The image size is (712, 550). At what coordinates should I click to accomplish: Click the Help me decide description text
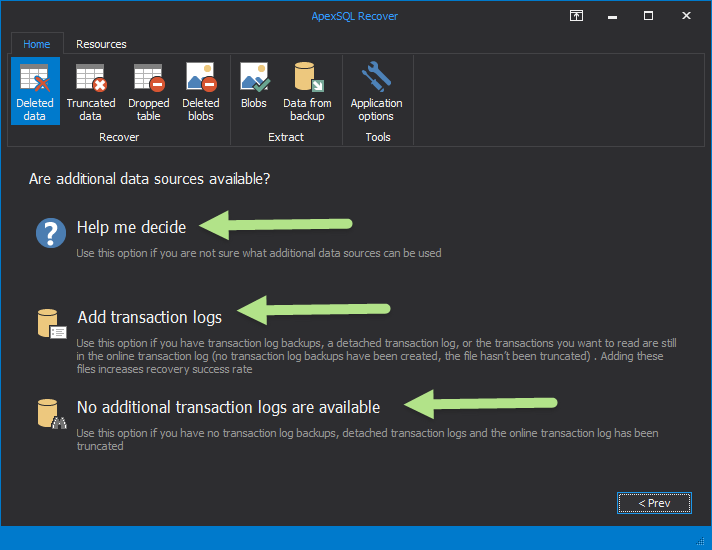pos(259,253)
